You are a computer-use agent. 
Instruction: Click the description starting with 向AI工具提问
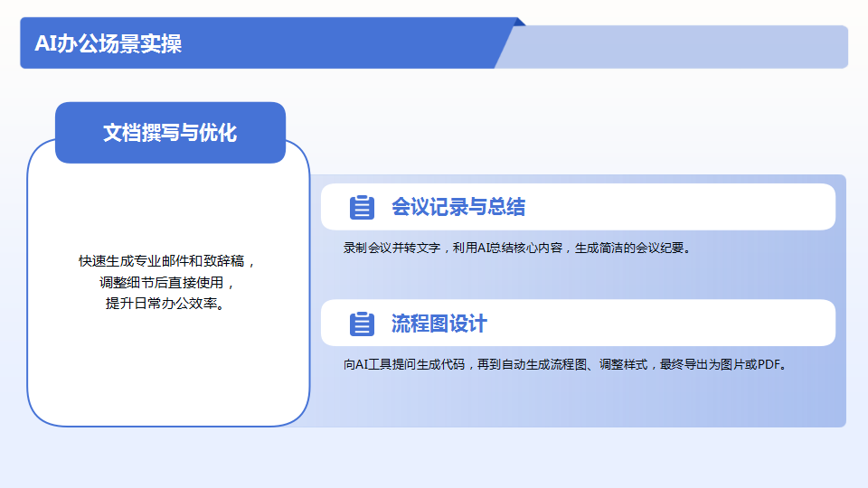pyautogui.click(x=566, y=364)
